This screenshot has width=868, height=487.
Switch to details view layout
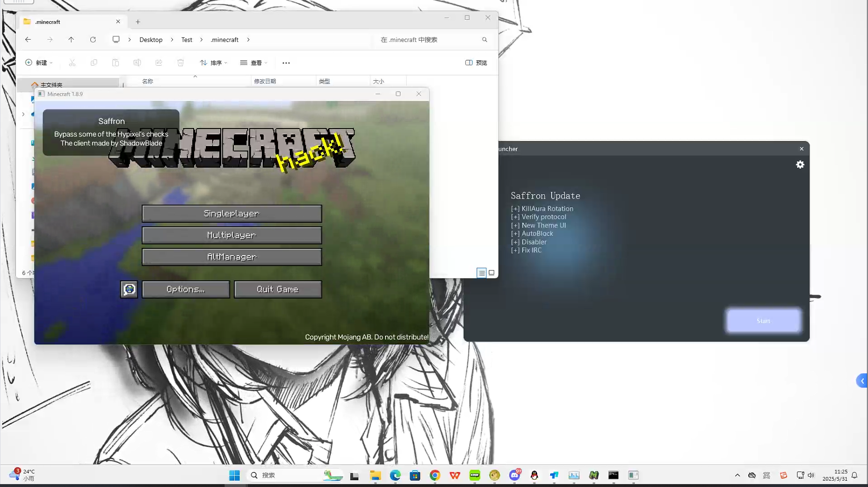coord(482,273)
